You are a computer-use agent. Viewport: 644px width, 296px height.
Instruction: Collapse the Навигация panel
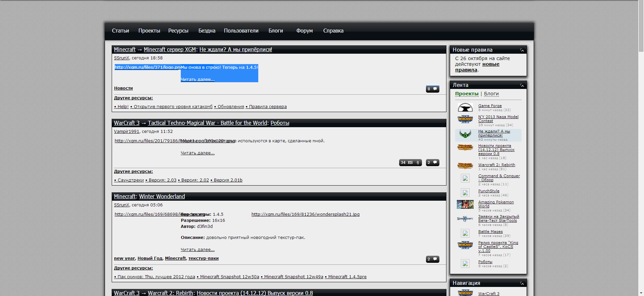pyautogui.click(x=522, y=283)
